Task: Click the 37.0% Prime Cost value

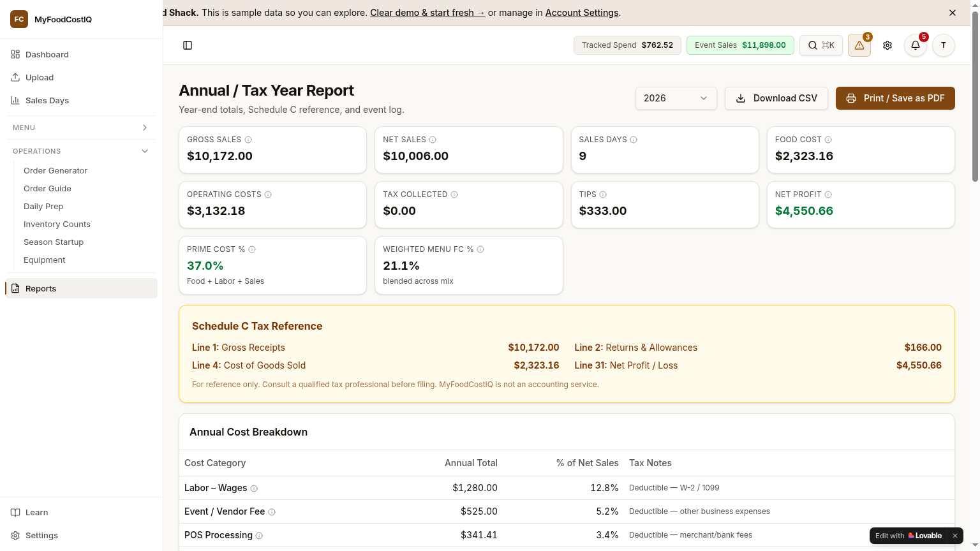Action: [205, 266]
